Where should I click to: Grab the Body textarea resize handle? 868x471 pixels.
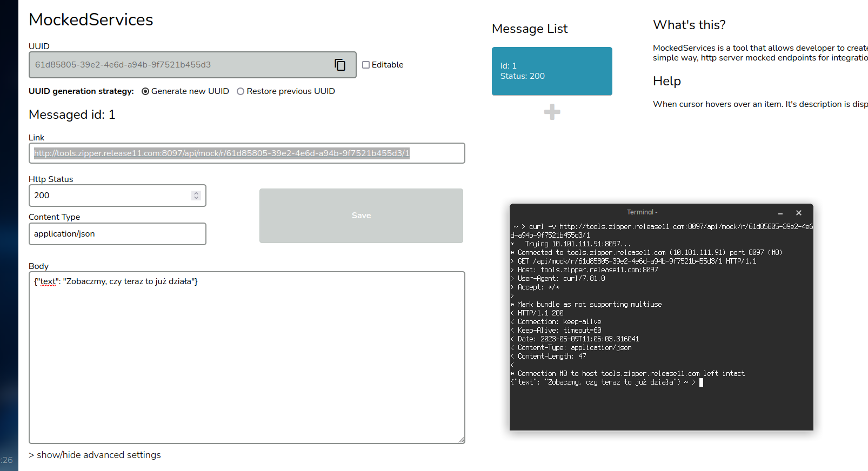pyautogui.click(x=461, y=440)
